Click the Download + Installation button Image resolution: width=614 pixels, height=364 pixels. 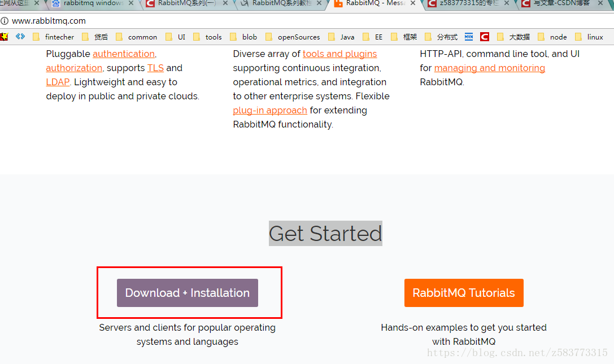187,293
